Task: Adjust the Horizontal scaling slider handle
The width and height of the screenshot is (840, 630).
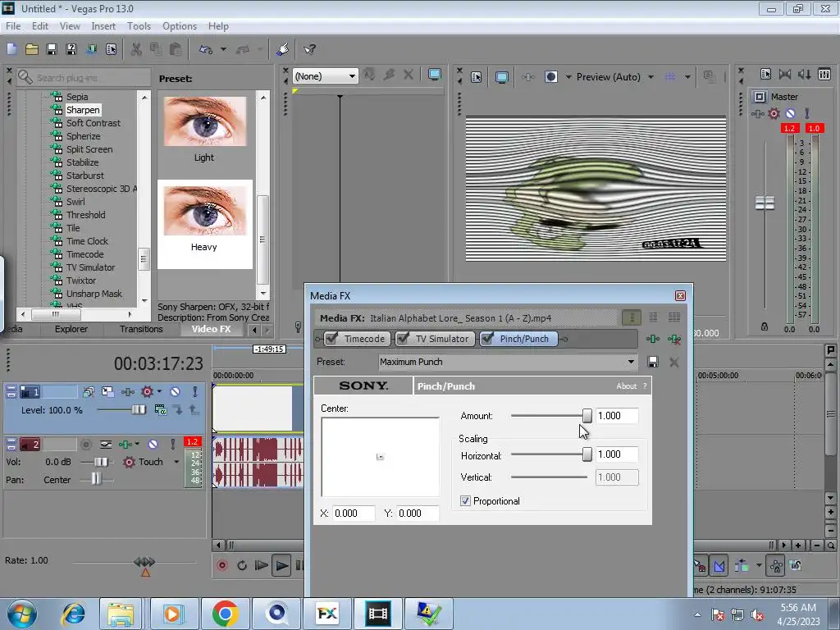Action: click(587, 454)
